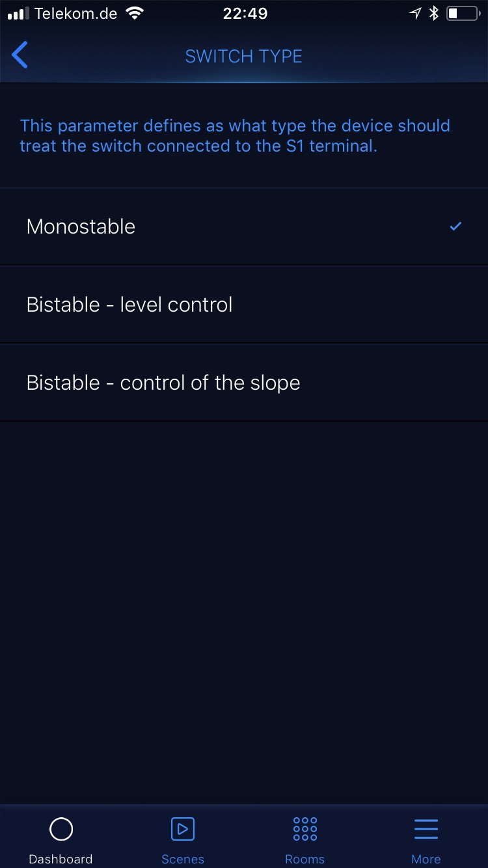Select the Monostable switch type
Image resolution: width=488 pixels, height=868 pixels.
81,226
